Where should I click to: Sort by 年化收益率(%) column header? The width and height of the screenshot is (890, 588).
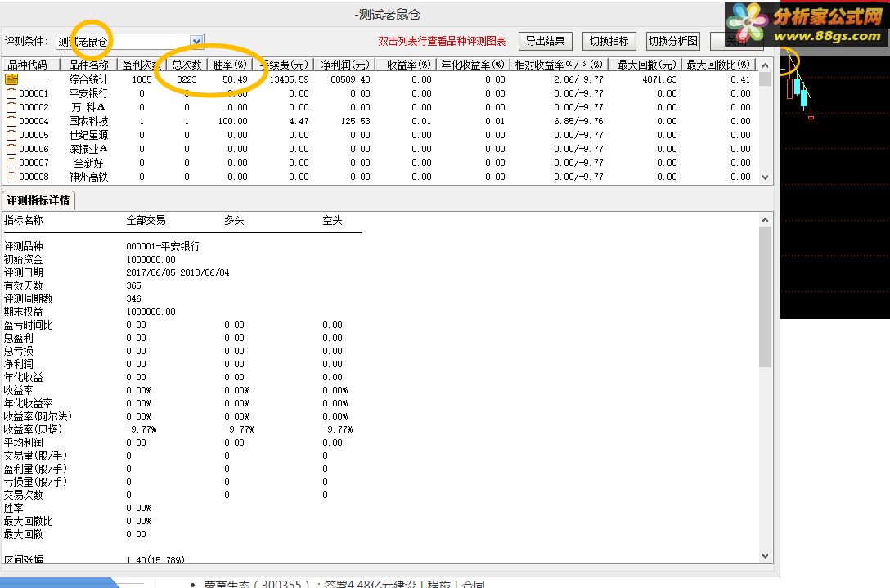[473, 65]
